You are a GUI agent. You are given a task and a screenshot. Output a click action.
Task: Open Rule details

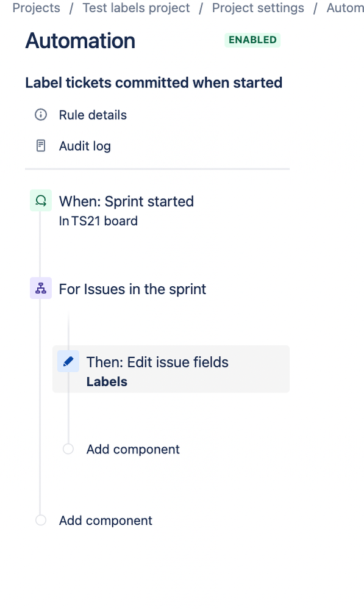(x=93, y=115)
